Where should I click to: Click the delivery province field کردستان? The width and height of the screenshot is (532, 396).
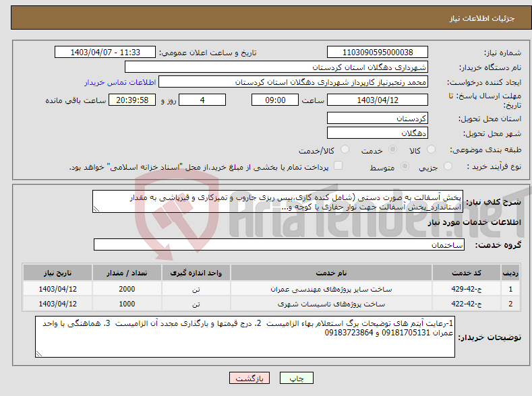pyautogui.click(x=378, y=119)
